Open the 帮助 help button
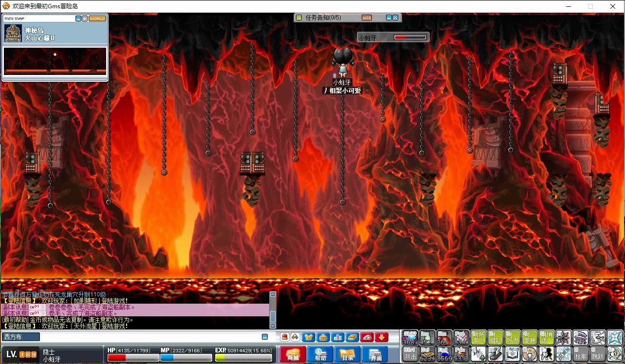625x364 pixels. tap(320, 354)
